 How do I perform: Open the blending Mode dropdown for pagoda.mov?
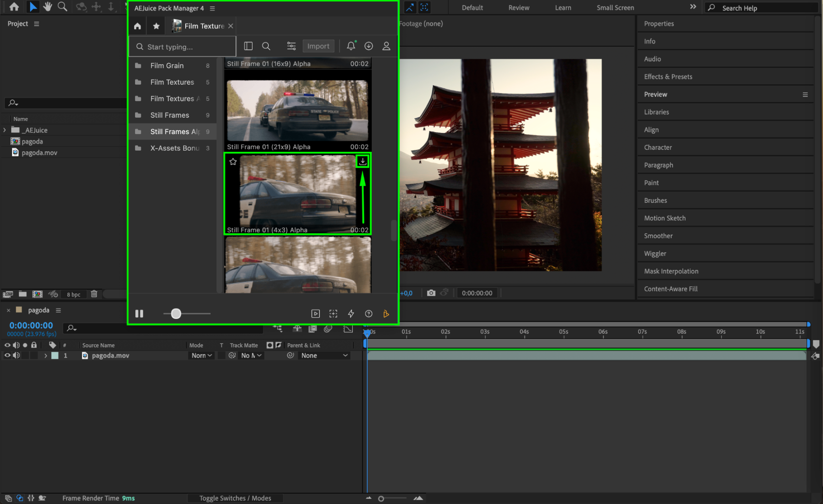[201, 355]
